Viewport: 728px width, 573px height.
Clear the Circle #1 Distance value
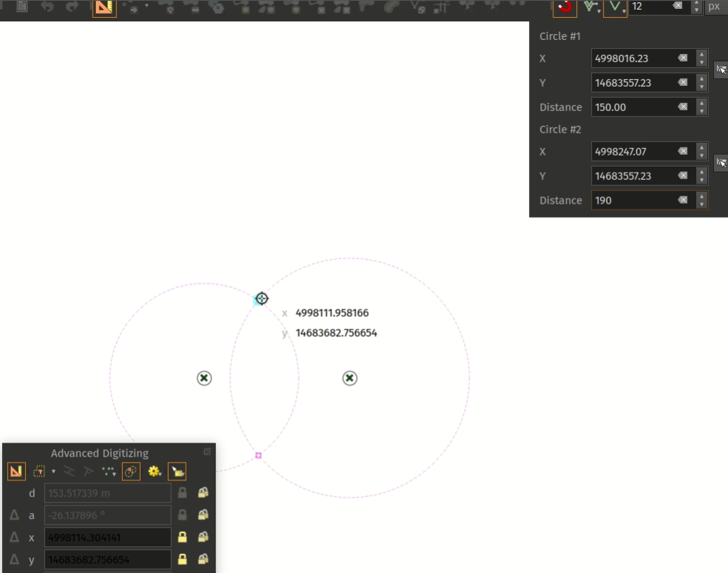point(682,107)
